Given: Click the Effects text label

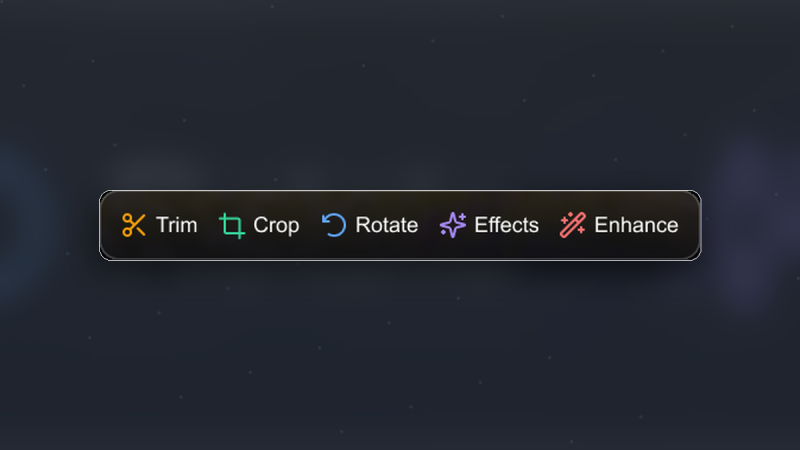Looking at the screenshot, I should point(506,225).
